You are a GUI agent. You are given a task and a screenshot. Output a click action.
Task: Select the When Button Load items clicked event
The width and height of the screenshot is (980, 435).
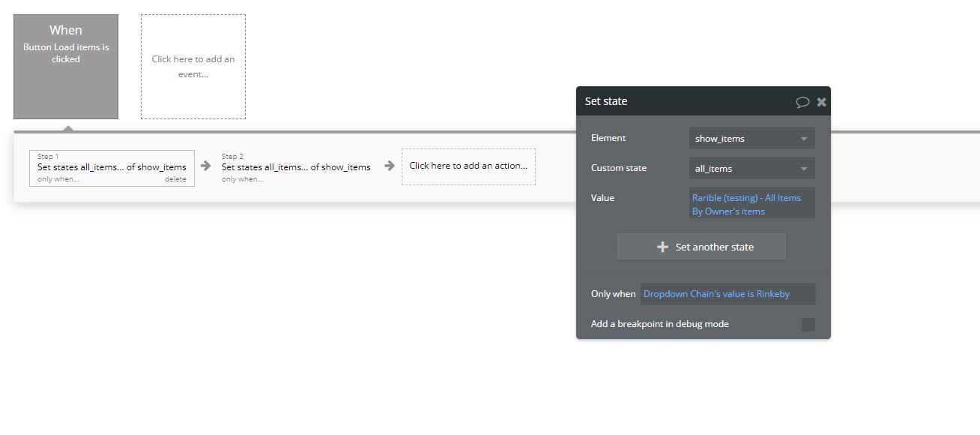point(66,67)
